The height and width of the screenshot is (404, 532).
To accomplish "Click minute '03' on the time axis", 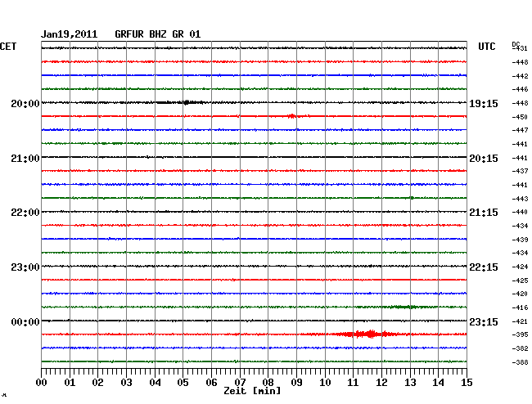I will tap(126, 382).
